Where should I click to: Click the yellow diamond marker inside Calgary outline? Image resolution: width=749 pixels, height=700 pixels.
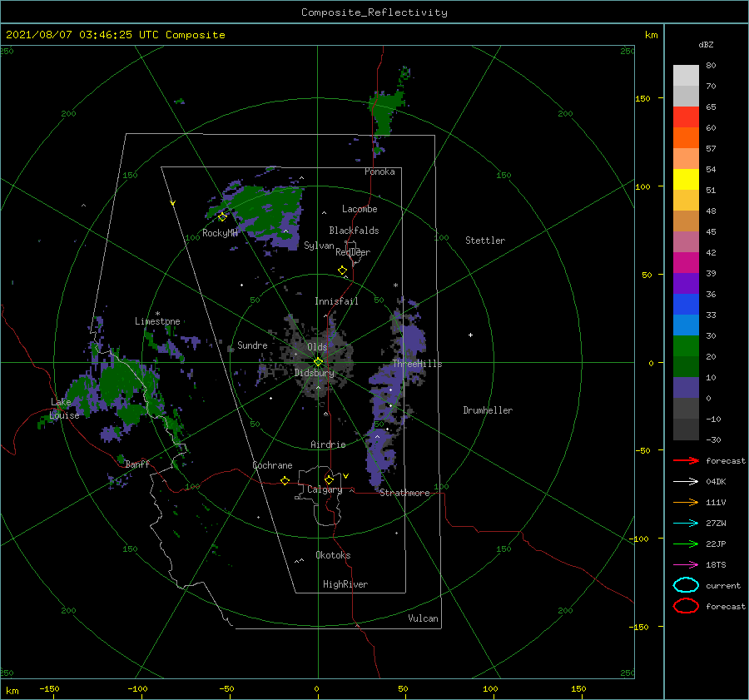click(x=329, y=479)
